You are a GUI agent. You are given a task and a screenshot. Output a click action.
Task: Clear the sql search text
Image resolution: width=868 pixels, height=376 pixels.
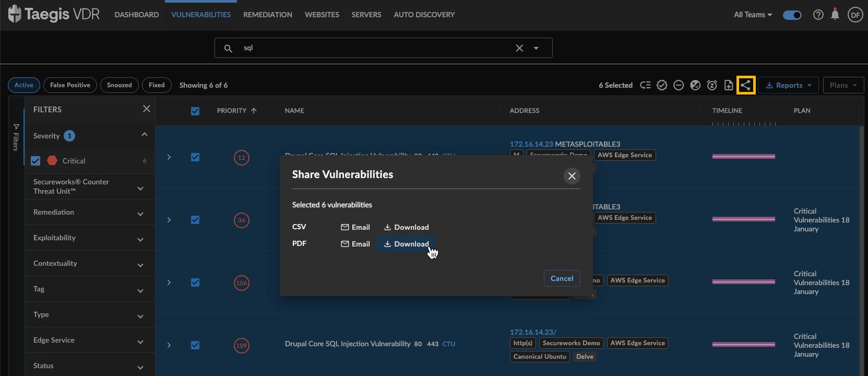click(519, 48)
